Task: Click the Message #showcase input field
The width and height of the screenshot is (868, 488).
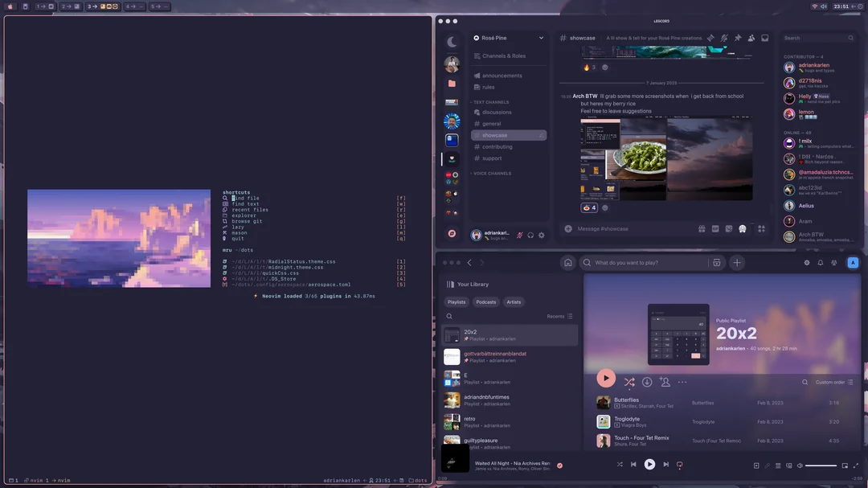Action: tap(627, 229)
